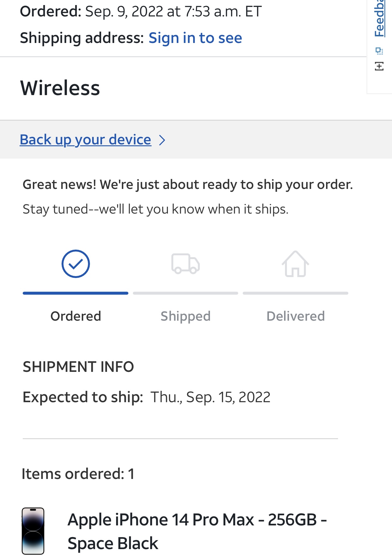Click the chevron beside Back up your device
Screen dimensions: 392x557
pos(162,140)
